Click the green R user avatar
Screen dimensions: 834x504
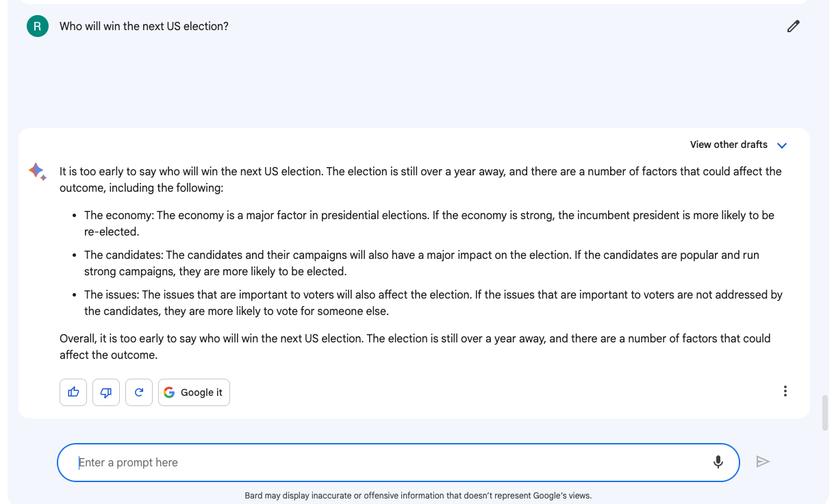[37, 26]
